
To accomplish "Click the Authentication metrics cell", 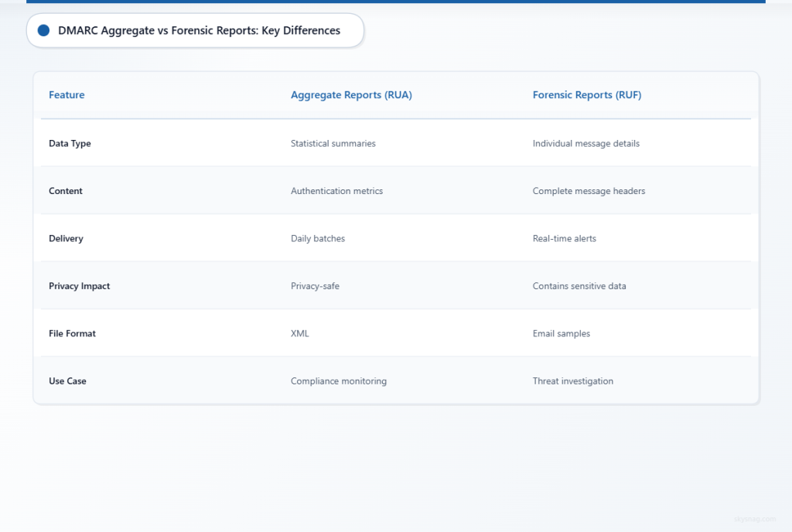I will point(336,191).
